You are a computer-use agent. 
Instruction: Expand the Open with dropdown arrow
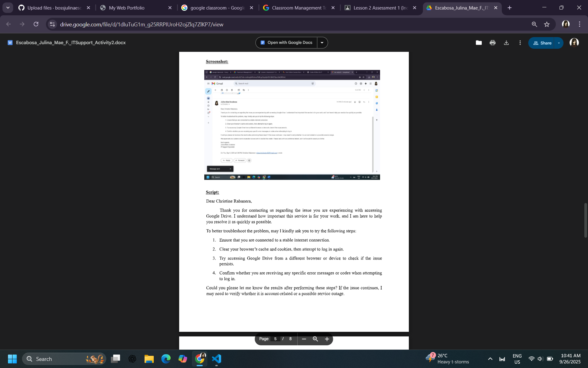[x=322, y=43]
